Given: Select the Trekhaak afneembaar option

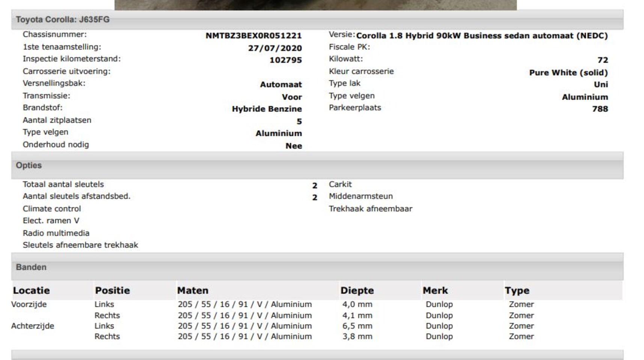Looking at the screenshot, I should (x=371, y=208).
